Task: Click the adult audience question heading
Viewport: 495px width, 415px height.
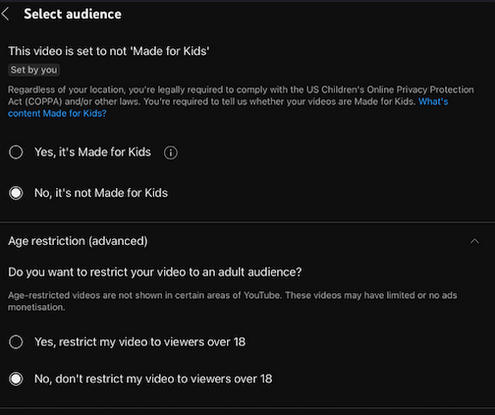Action: click(155, 272)
